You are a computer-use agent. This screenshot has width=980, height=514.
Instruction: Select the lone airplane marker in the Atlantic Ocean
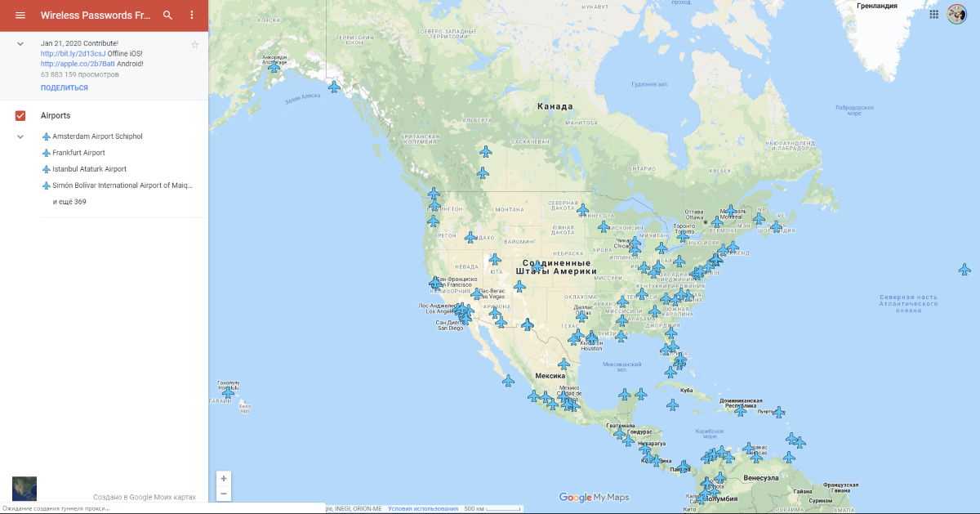tap(964, 269)
